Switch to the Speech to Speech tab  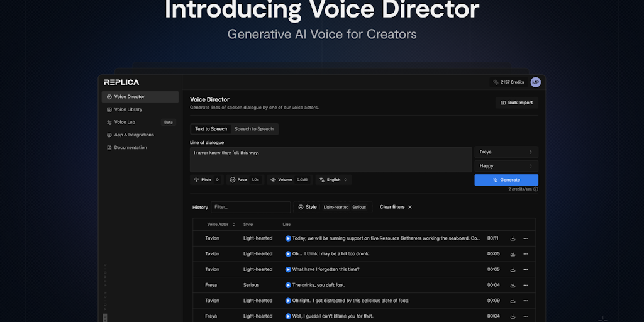pos(254,129)
